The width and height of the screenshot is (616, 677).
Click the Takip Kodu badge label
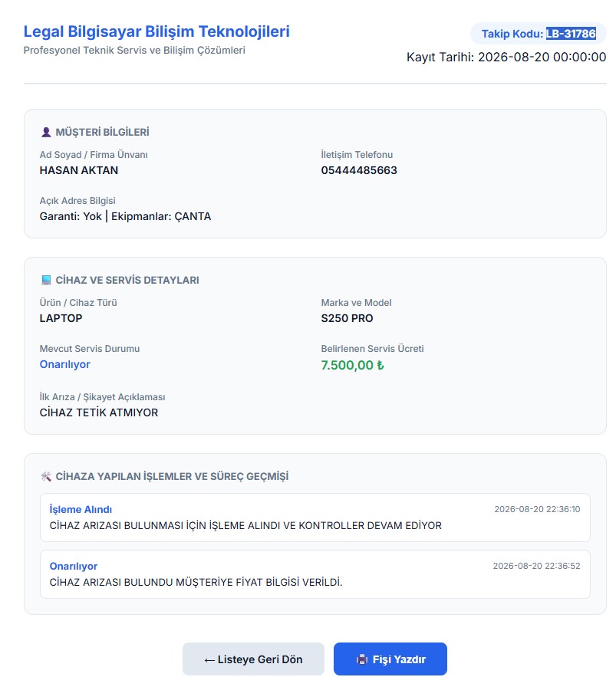coord(512,34)
